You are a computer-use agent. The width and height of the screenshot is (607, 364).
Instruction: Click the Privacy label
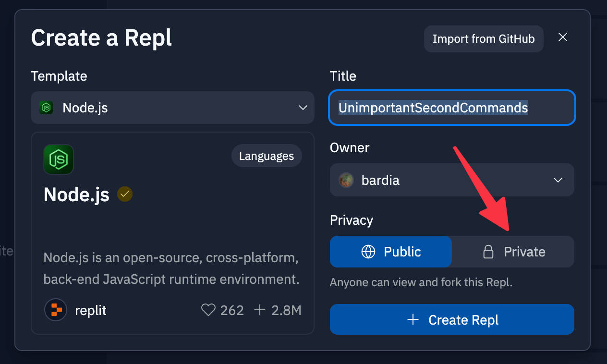[352, 220]
